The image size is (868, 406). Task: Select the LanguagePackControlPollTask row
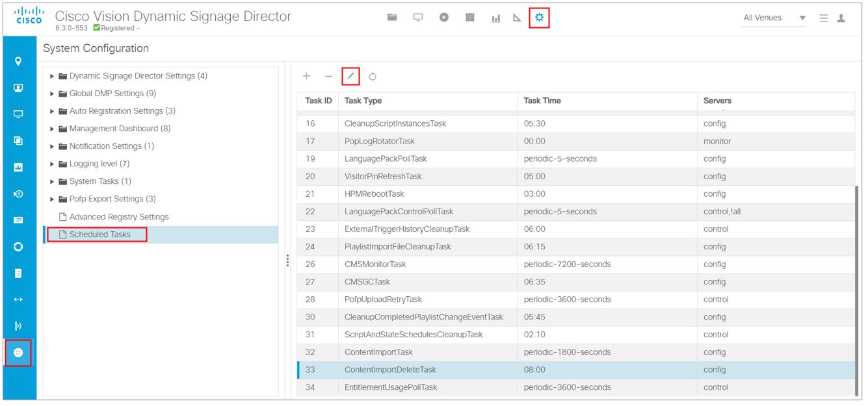pos(576,211)
